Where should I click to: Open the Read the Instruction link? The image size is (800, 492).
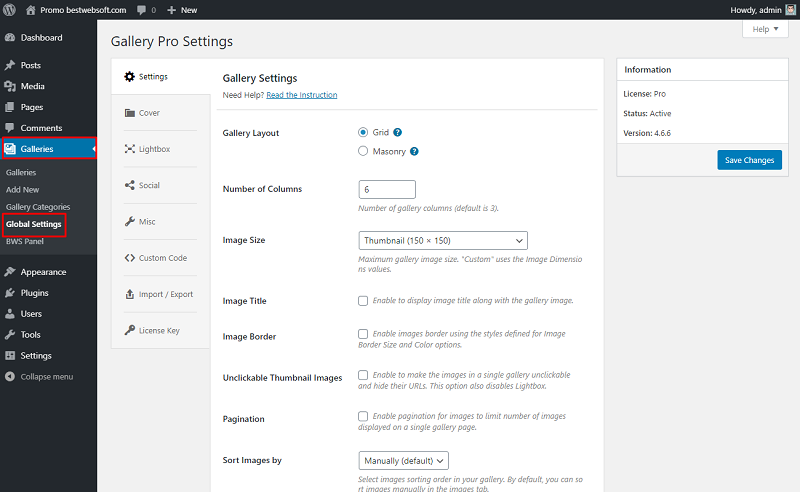point(302,95)
